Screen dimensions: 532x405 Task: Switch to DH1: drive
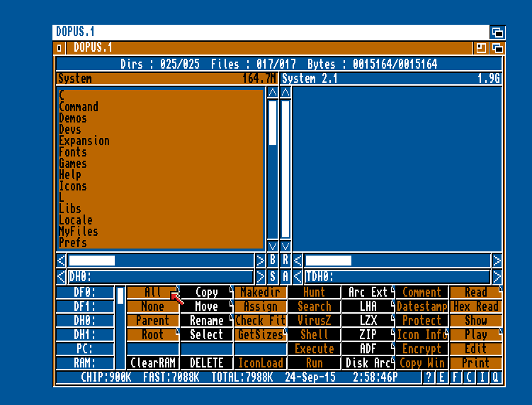tap(85, 335)
